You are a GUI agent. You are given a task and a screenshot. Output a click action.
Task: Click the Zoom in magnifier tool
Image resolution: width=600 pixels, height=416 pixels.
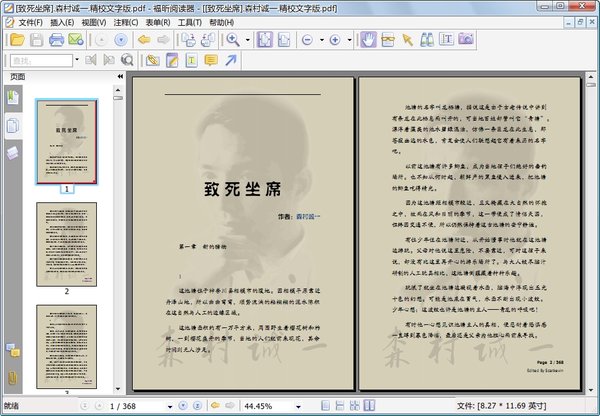(233, 40)
